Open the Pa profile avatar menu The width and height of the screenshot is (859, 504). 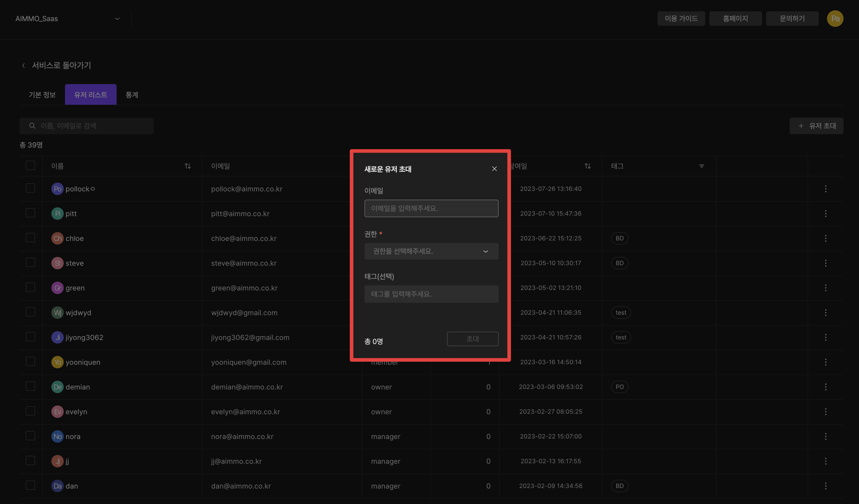835,18
